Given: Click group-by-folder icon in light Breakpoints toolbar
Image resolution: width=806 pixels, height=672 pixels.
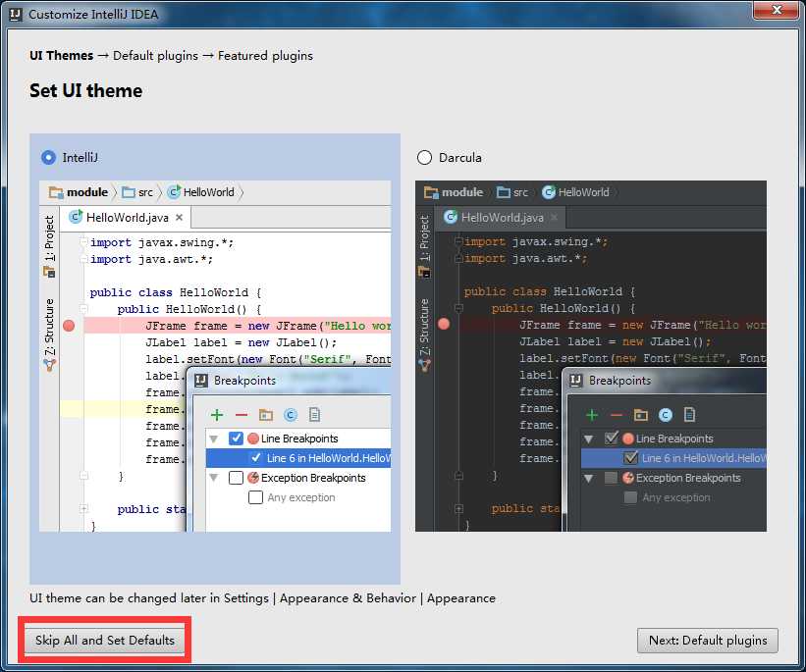Looking at the screenshot, I should coord(266,415).
